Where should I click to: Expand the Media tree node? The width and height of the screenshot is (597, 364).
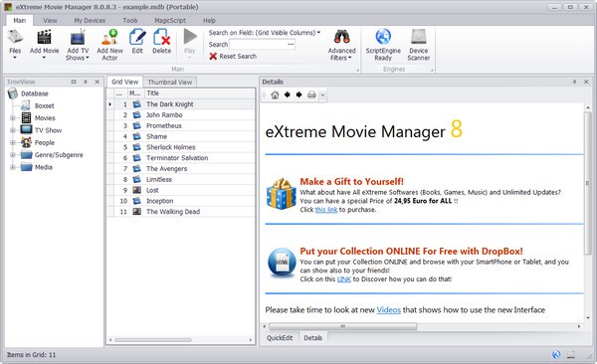[13, 167]
